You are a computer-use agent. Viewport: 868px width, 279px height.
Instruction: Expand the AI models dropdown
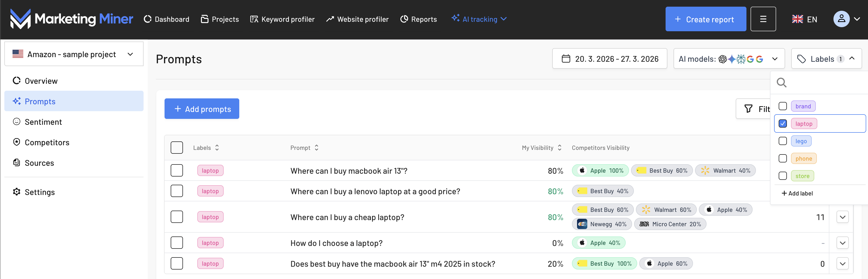tap(729, 59)
